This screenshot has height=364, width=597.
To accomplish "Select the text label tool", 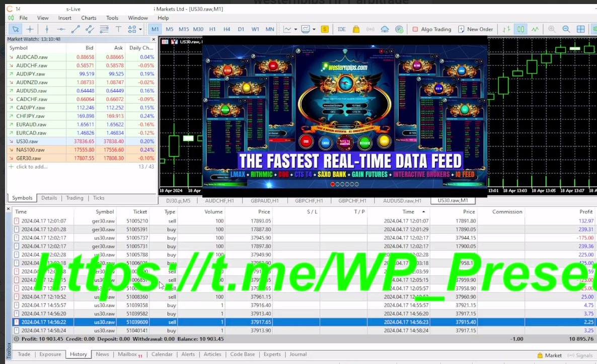I will click(118, 29).
